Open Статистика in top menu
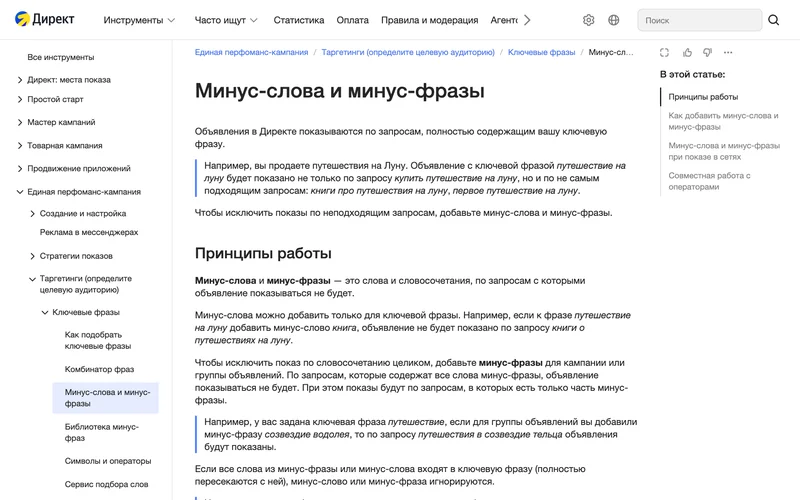800x500 pixels. click(298, 20)
